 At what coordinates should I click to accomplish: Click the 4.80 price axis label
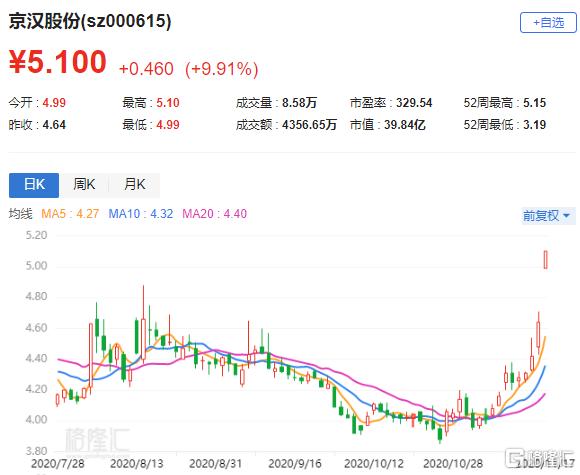(36, 296)
